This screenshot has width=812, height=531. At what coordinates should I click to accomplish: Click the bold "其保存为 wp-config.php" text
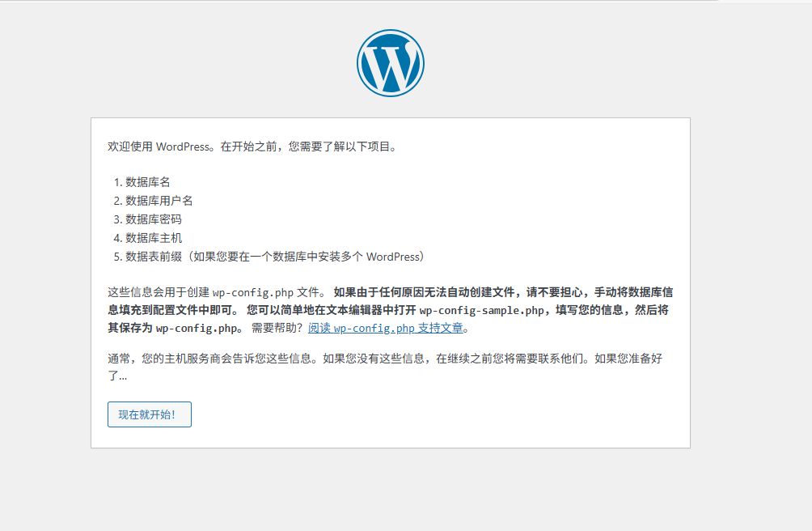coord(174,329)
